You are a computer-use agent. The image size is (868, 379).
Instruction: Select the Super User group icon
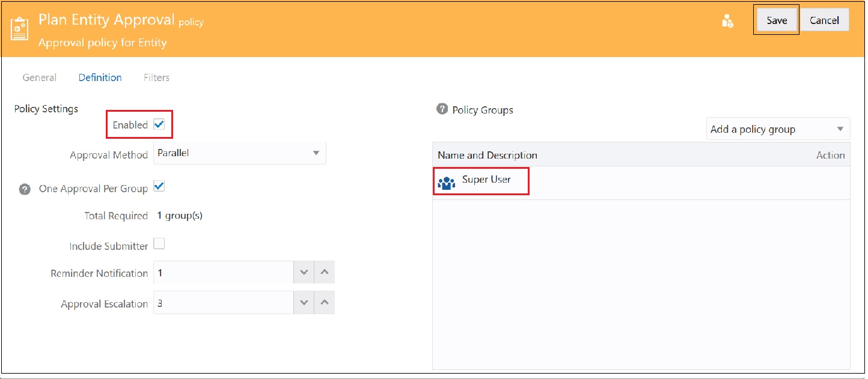pos(446,181)
